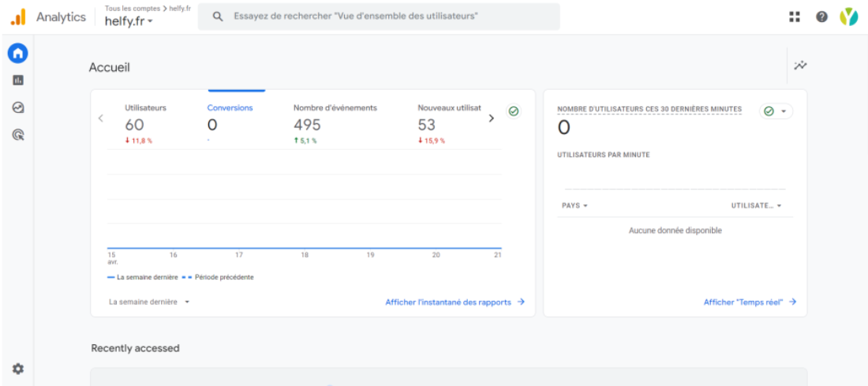
Task: Open the Reports icon in sidebar
Action: [x=17, y=80]
